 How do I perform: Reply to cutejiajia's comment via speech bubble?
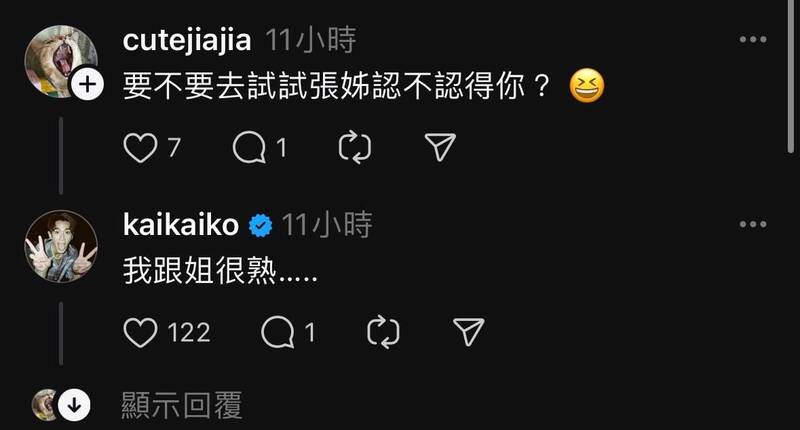(x=249, y=148)
